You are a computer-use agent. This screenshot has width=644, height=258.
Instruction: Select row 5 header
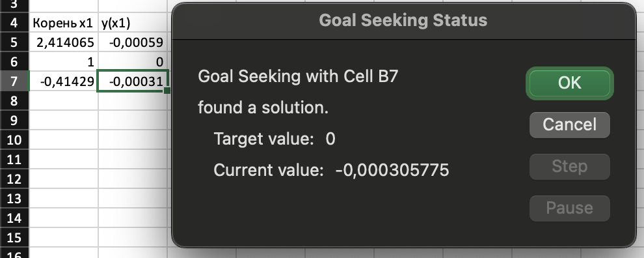click(14, 42)
